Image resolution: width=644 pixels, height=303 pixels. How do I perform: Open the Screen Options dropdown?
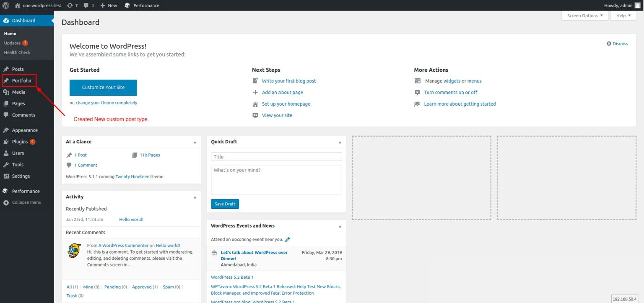tap(584, 16)
